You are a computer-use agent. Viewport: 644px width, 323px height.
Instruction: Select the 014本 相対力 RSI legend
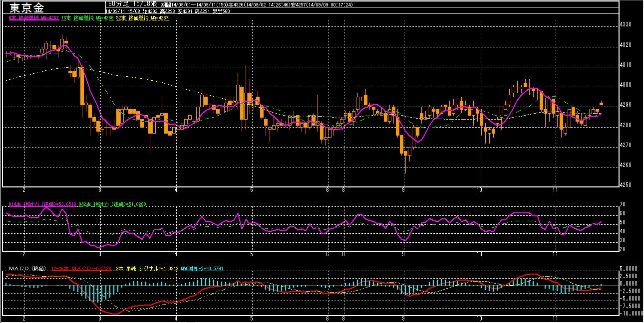[x=42, y=204]
